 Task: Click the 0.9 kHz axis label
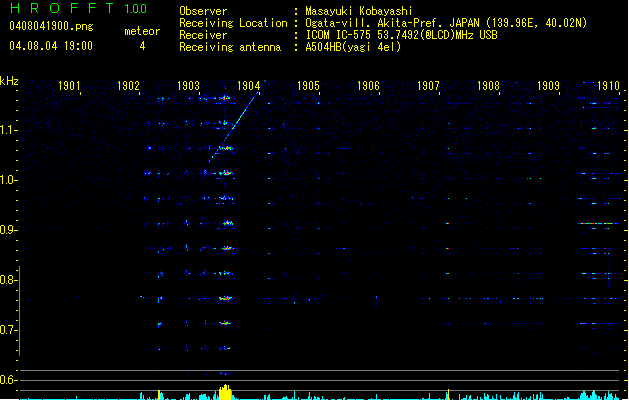pyautogui.click(x=7, y=230)
